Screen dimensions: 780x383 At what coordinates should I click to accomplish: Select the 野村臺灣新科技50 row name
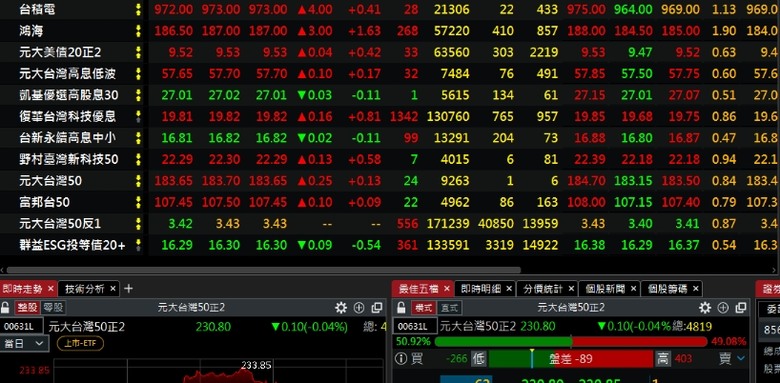click(69, 159)
